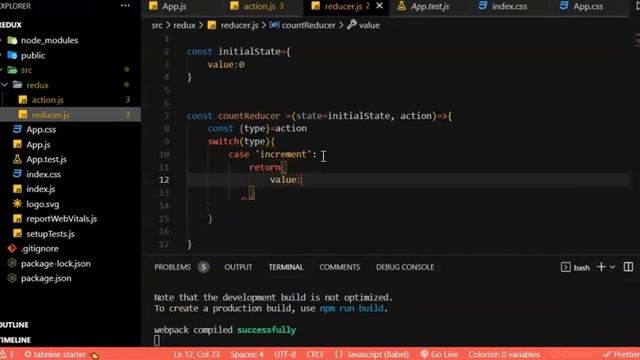Click the npm run build link

351,308
